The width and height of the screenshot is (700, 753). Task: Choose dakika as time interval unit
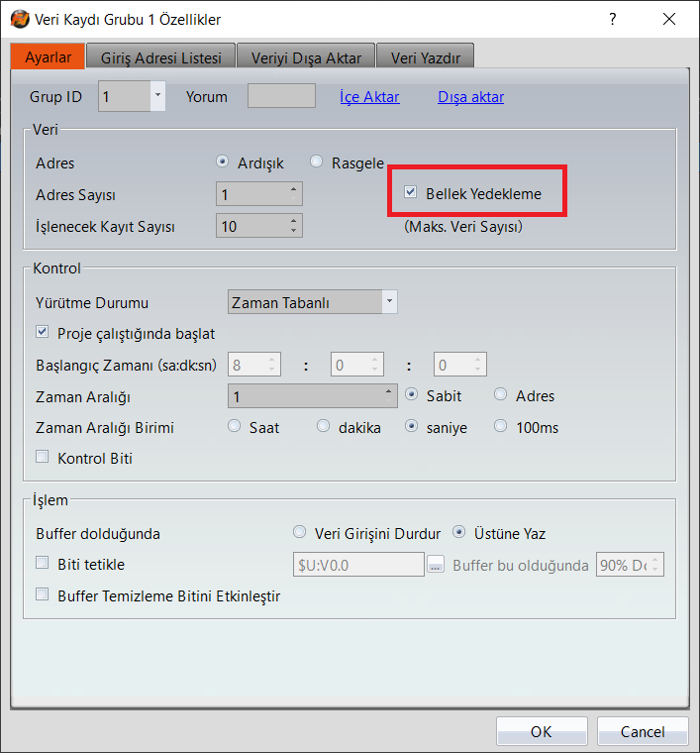point(324,427)
